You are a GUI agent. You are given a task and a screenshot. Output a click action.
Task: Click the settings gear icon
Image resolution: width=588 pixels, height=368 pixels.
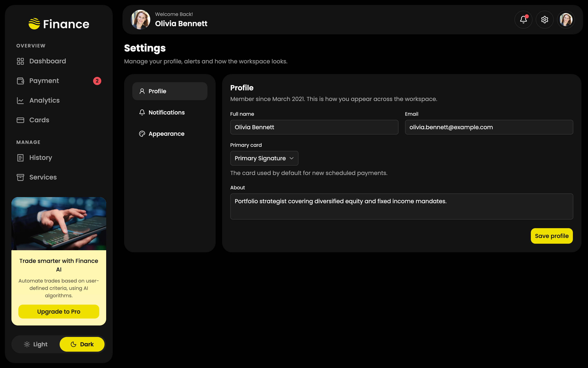click(545, 19)
